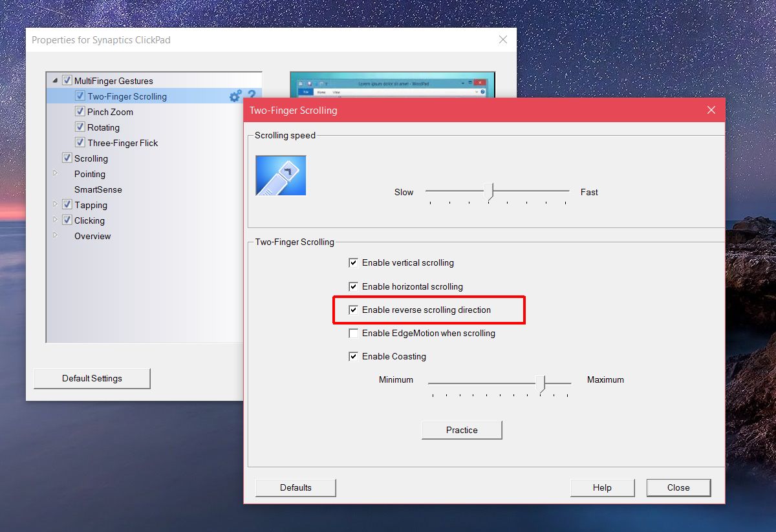Disable vertical scrolling
The image size is (776, 532).
[x=354, y=262]
